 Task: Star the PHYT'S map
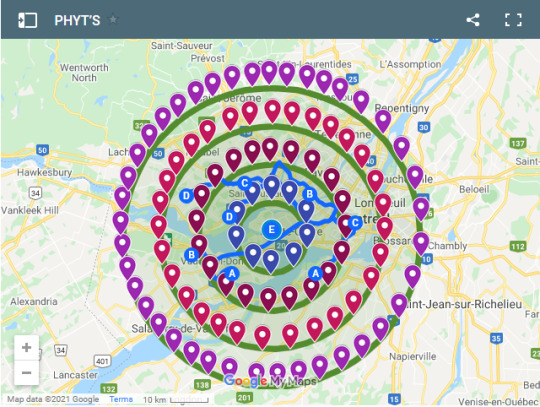[113, 20]
